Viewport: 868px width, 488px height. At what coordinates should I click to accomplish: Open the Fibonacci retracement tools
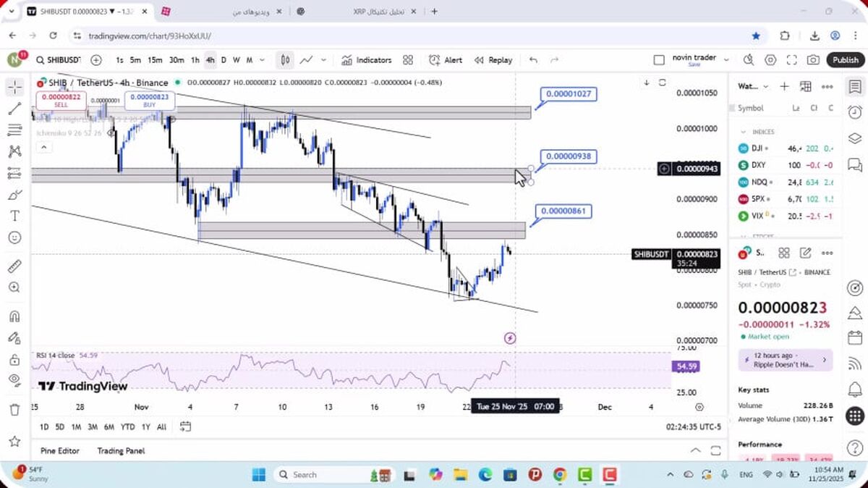point(14,130)
